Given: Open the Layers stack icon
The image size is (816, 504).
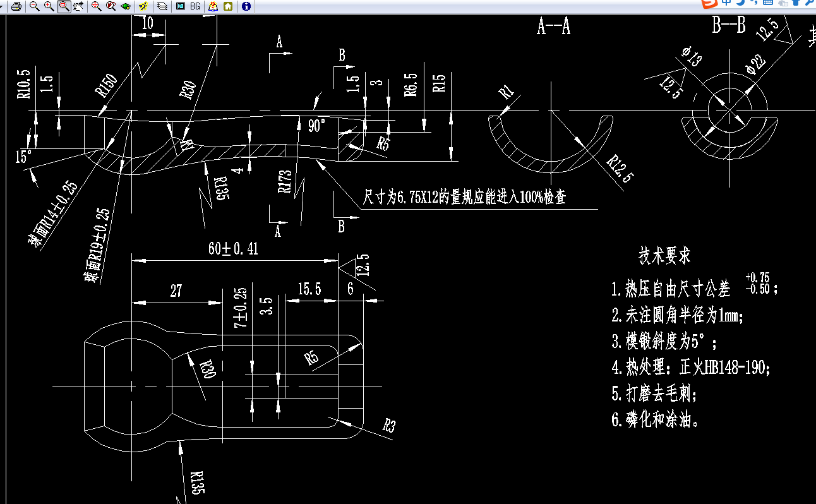Looking at the screenshot, I should [162, 6].
